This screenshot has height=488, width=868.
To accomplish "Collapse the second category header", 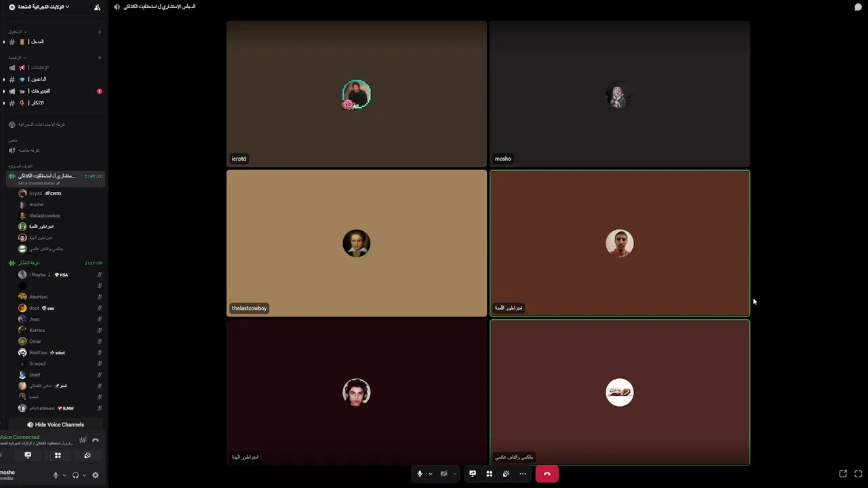I will pos(16,58).
